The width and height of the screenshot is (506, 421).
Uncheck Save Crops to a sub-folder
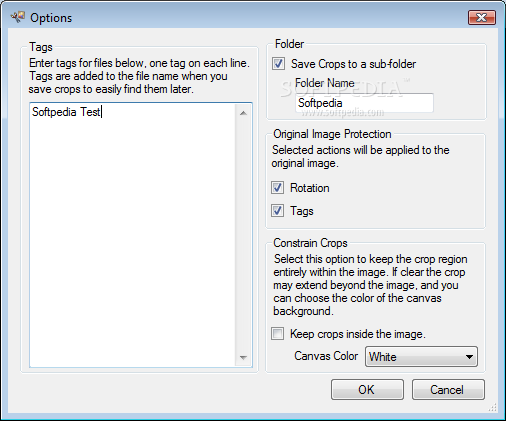pyautogui.click(x=278, y=63)
